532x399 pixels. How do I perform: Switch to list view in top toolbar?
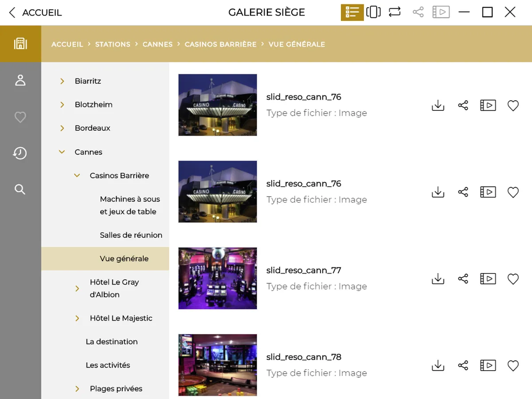point(352,12)
